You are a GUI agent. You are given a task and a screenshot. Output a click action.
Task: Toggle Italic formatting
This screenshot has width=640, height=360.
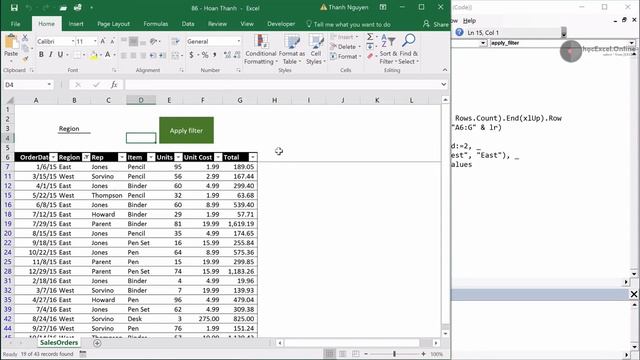[51, 55]
